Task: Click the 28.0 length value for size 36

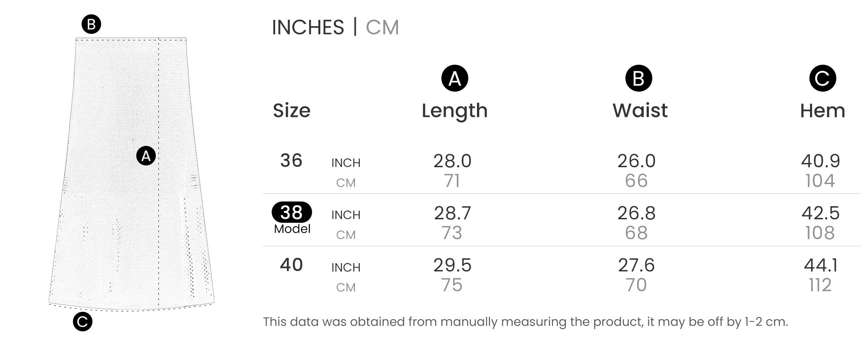Action: [x=452, y=161]
